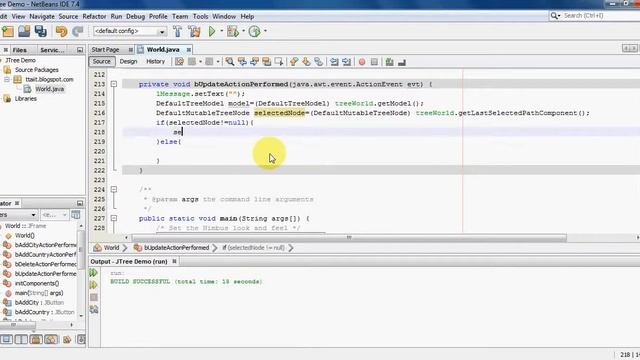Open the Help menu
This screenshot has height=360, width=640.
coord(247,16)
